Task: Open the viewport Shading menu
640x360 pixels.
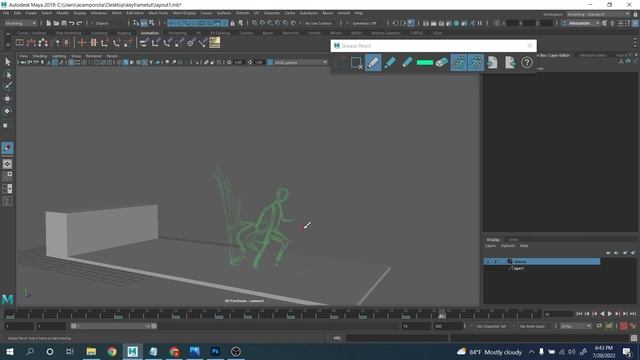Action: pyautogui.click(x=40, y=56)
